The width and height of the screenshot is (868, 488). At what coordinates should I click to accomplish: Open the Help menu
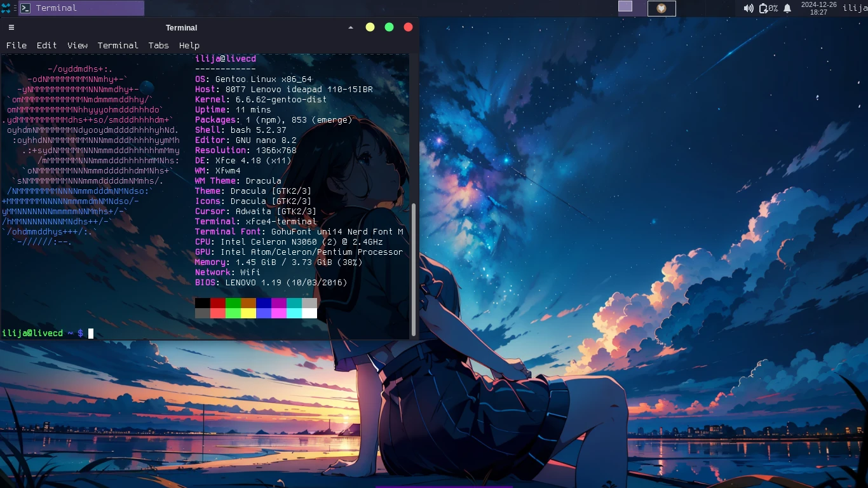pos(189,45)
